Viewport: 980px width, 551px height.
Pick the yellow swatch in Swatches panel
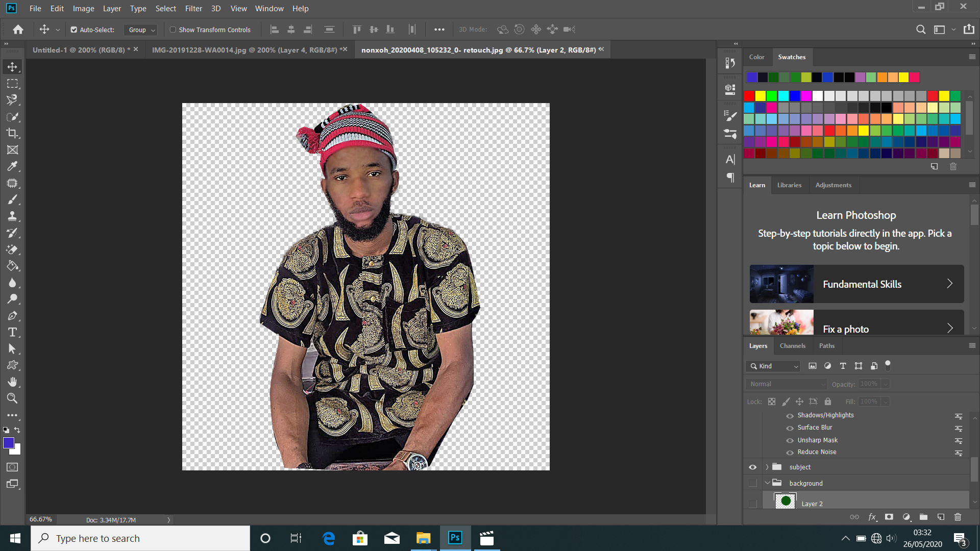click(760, 95)
